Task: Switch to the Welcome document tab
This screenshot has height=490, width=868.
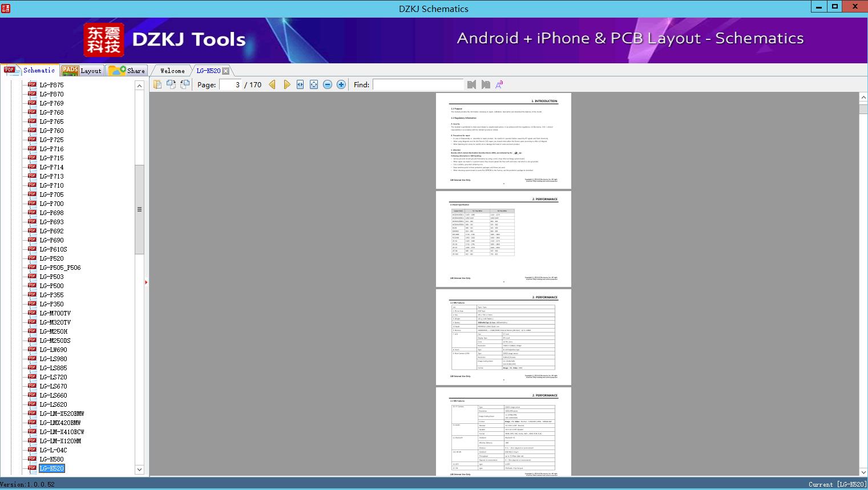Action: (x=172, y=71)
